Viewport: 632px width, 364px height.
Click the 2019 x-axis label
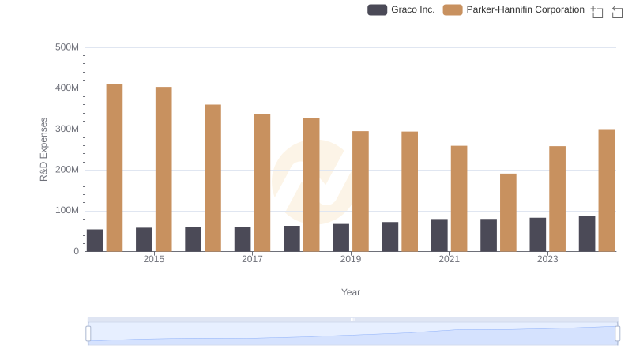pyautogui.click(x=351, y=259)
